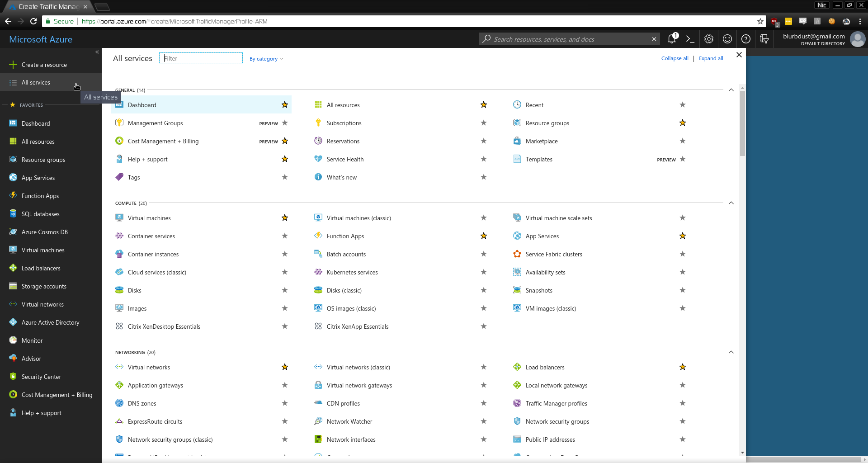This screenshot has height=463, width=868.
Task: Open Create a resource in sidebar
Action: 51,65
